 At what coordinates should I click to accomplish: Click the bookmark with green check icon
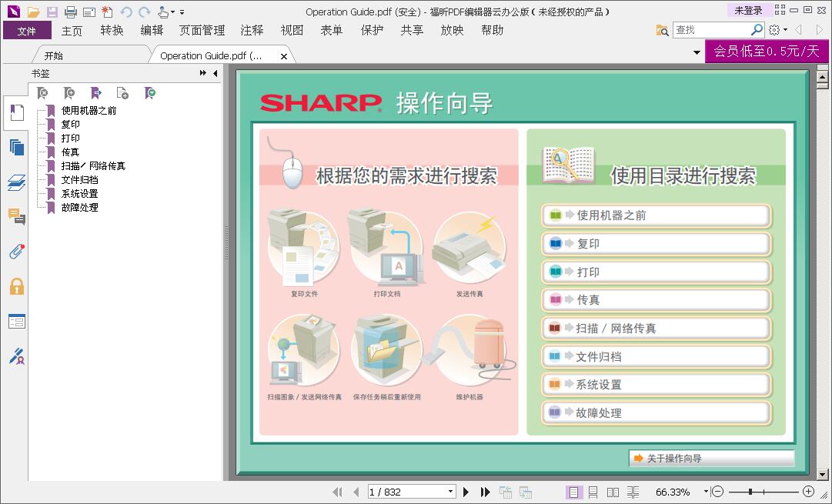click(150, 93)
